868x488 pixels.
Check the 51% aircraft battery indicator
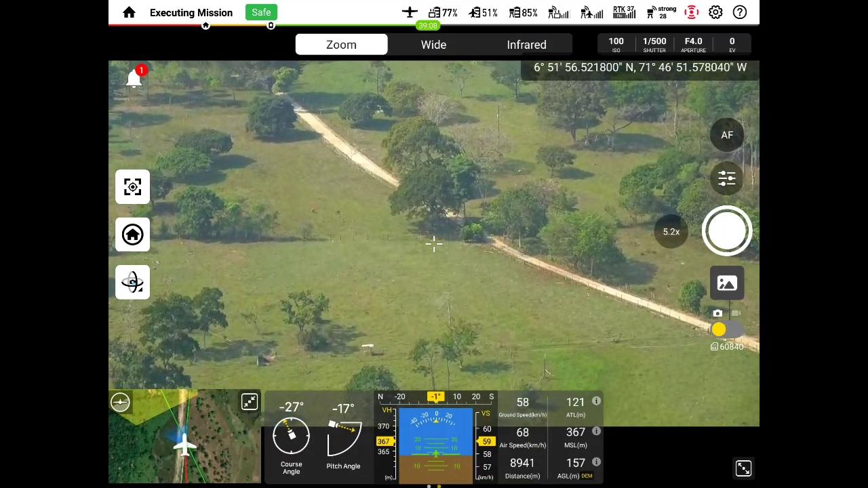coord(483,12)
